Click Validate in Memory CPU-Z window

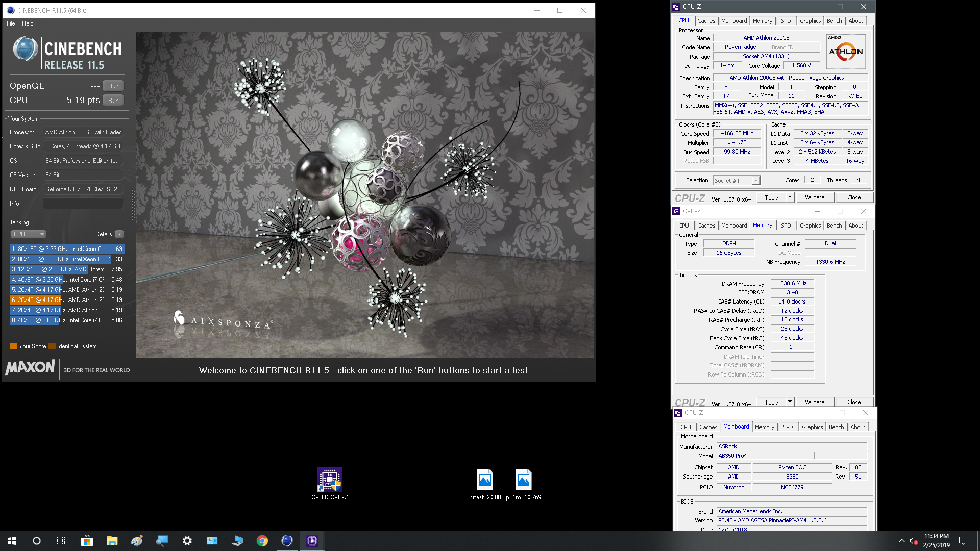tap(815, 402)
